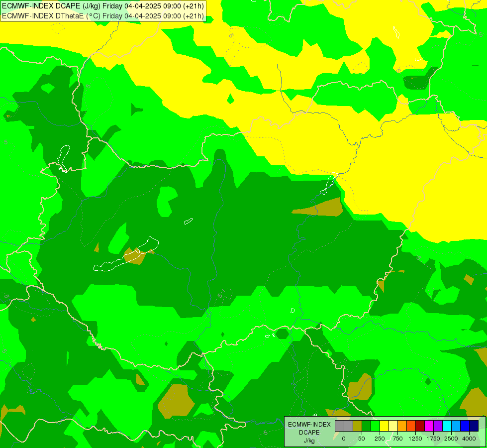Click the light blue legend swatch

coord(456,426)
